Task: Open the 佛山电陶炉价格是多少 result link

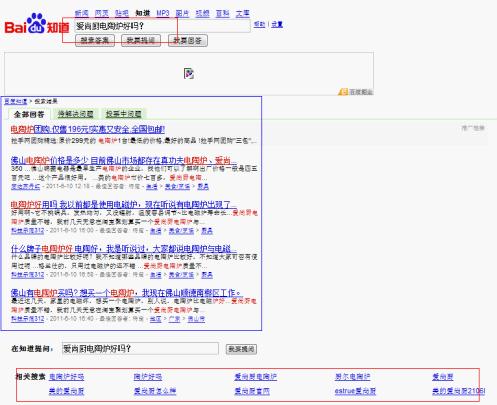Action: point(124,161)
